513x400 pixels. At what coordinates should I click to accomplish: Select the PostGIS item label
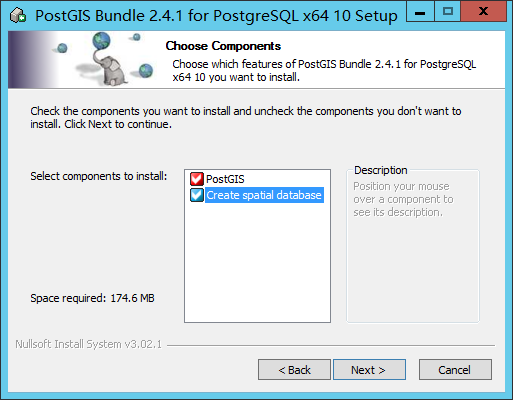[x=225, y=179]
